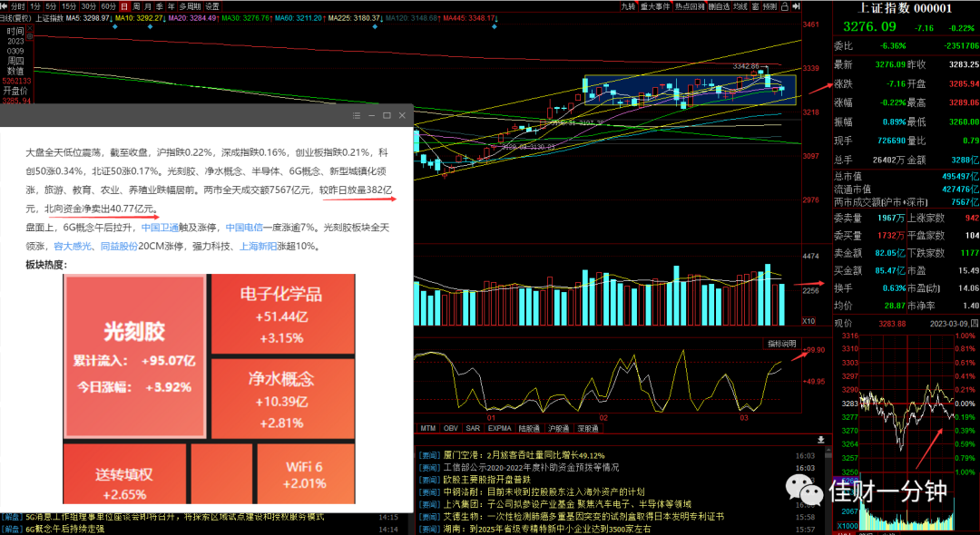The width and height of the screenshot is (980, 535).
Task: Switch to the 年 yearly period
Action: pos(171,6)
